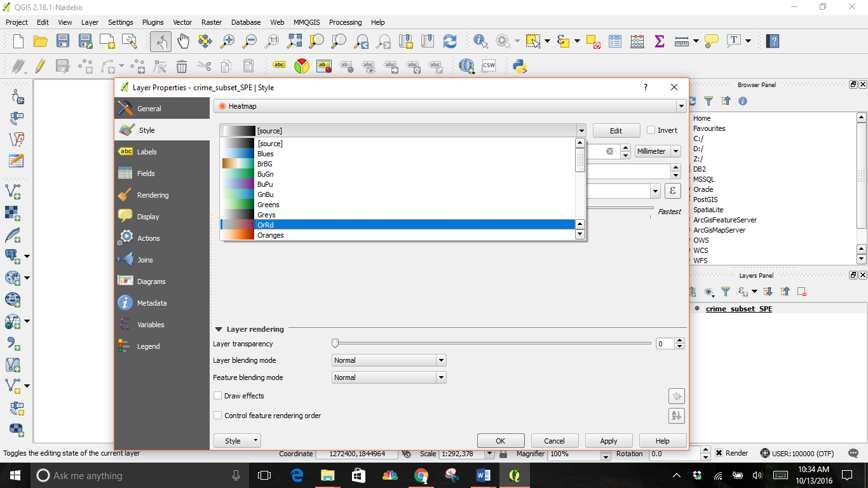Open the Millimeter units dropdown
The image size is (868, 488).
click(x=657, y=151)
